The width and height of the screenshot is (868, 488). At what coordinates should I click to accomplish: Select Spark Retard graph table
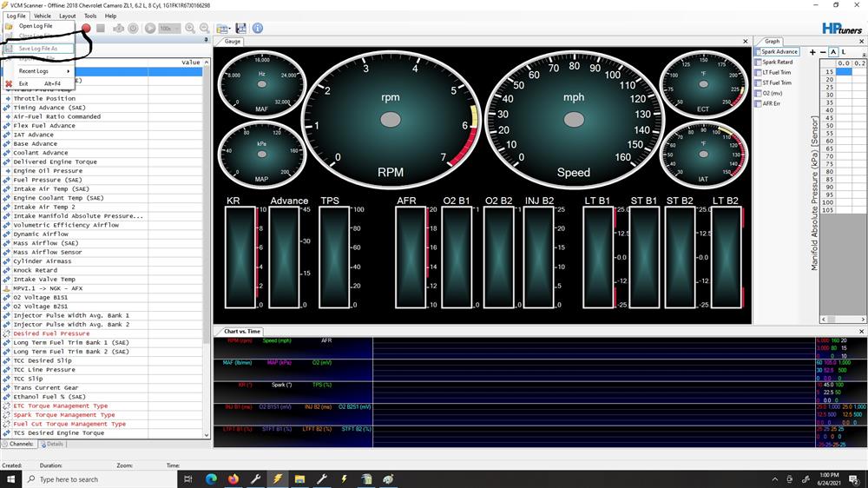pos(774,62)
